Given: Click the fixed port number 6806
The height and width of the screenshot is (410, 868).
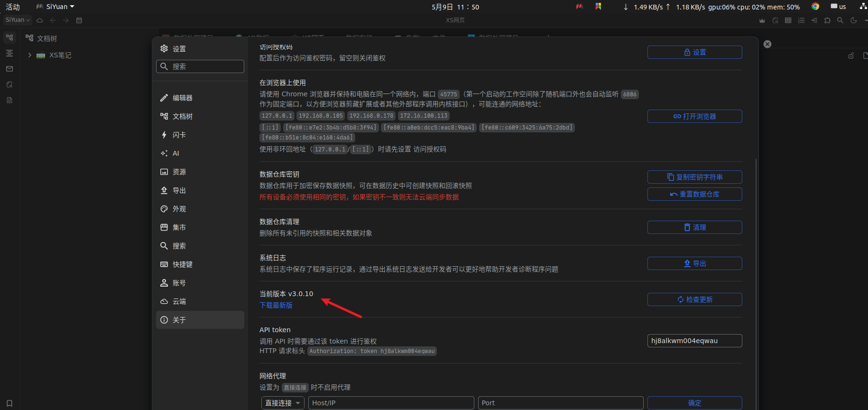Looking at the screenshot, I should click(630, 94).
